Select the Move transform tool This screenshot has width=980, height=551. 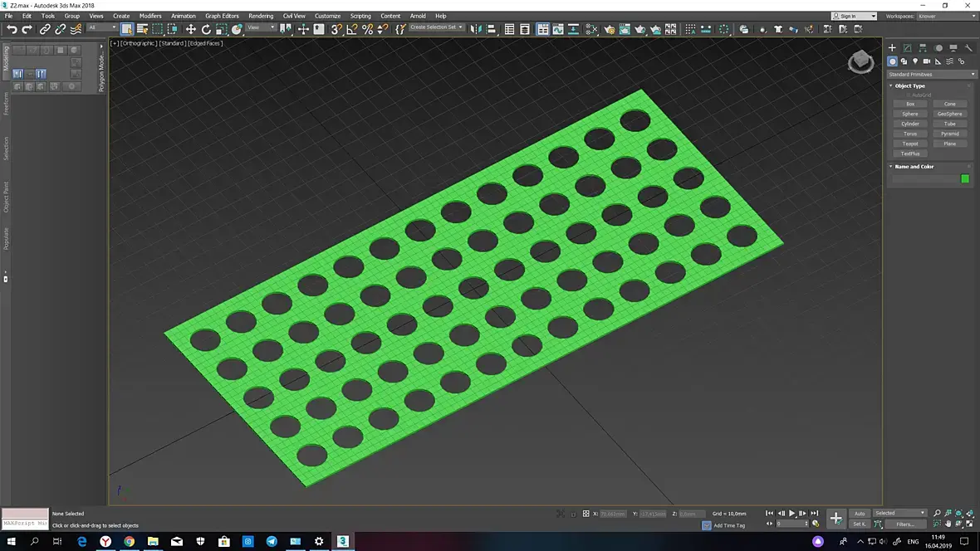pos(190,29)
